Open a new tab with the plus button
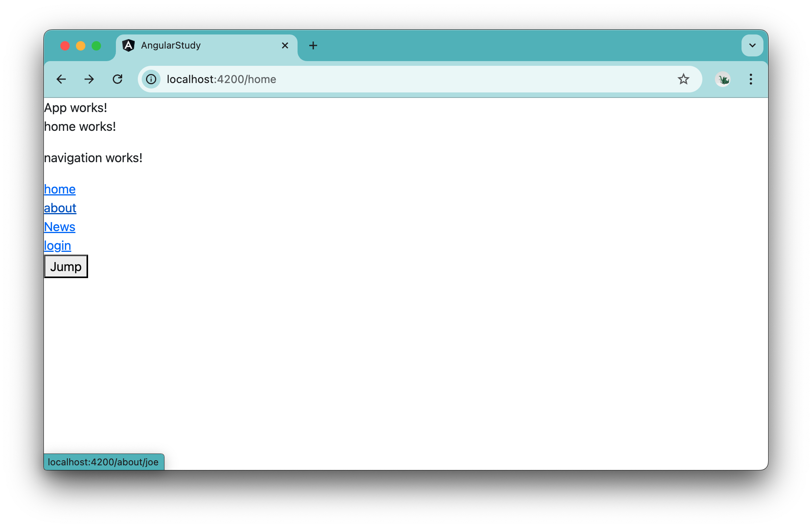The image size is (812, 528). point(313,45)
